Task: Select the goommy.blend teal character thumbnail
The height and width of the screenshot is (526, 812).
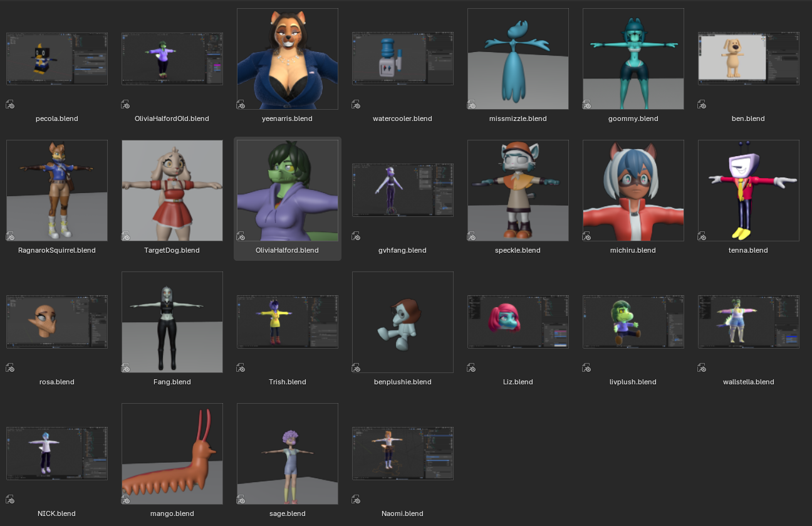Action: tap(633, 59)
